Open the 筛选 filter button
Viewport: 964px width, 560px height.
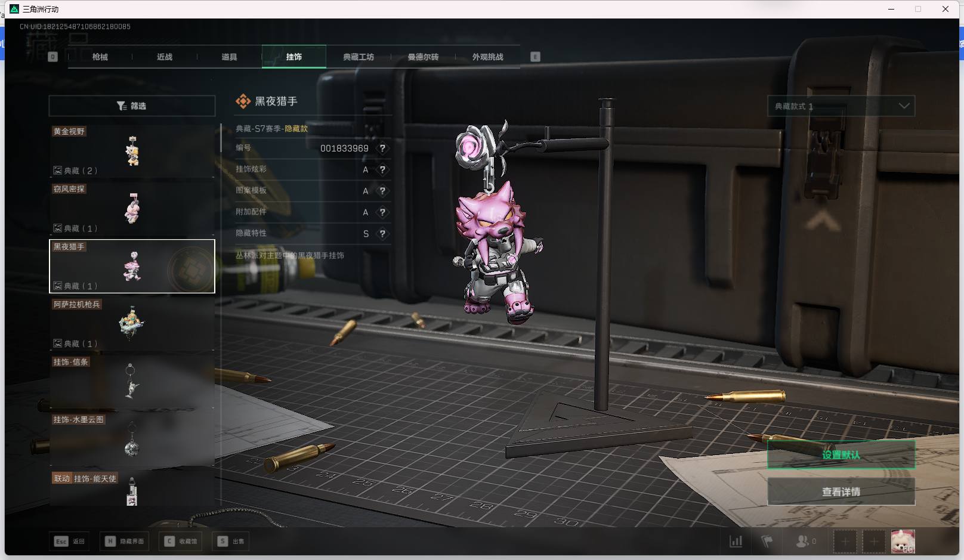tap(132, 106)
